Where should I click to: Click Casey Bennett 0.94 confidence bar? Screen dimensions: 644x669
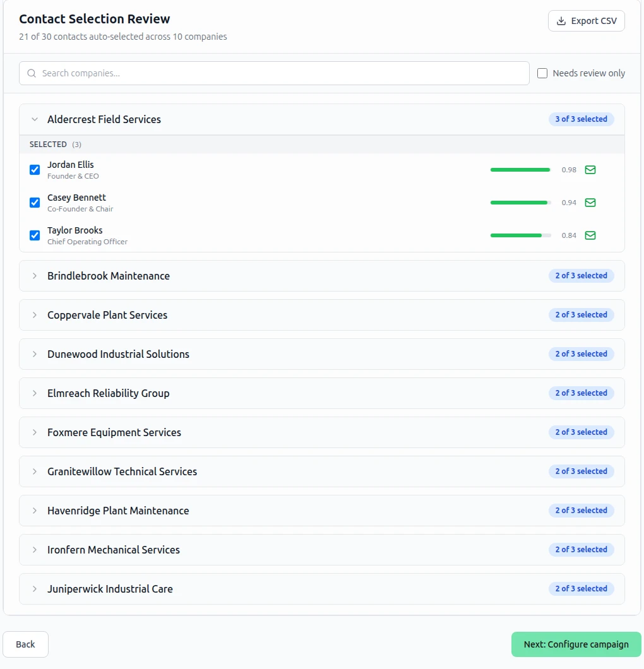coord(521,203)
